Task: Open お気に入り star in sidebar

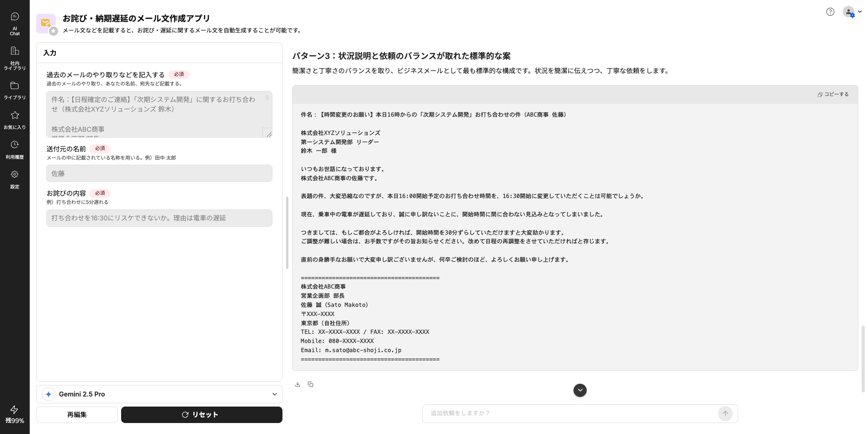Action: point(15,120)
